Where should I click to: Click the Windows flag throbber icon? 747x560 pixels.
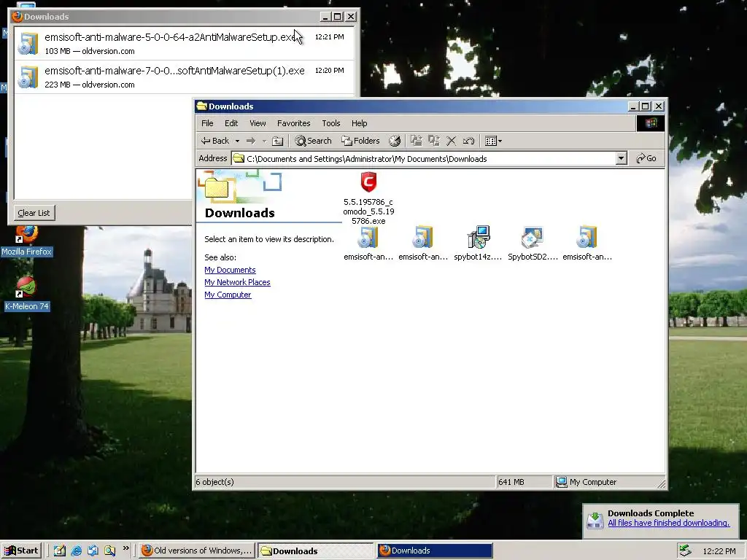coord(650,123)
